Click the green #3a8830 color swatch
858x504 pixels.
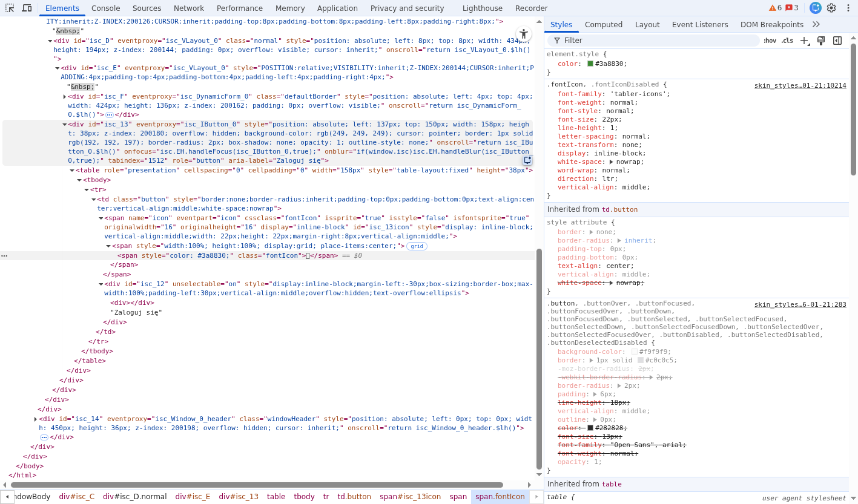[590, 64]
